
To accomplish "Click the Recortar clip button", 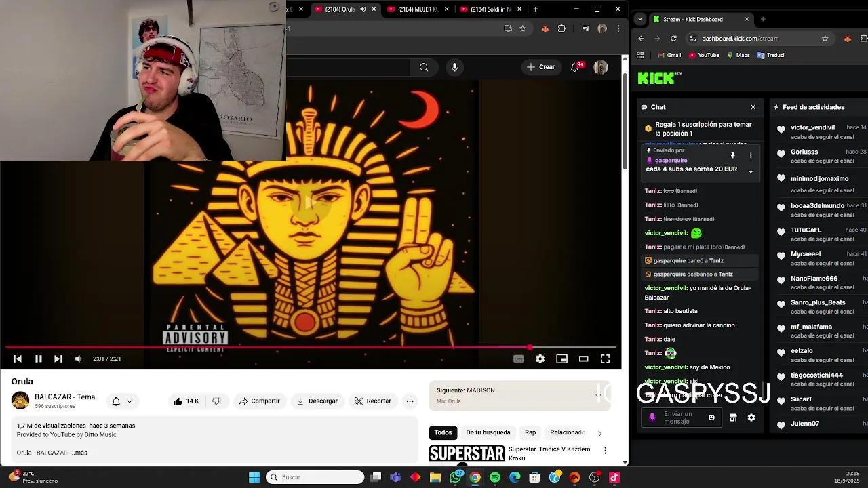I will point(372,401).
